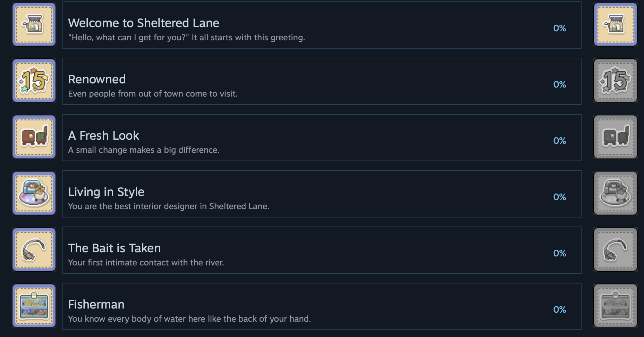Select The Bait is Taken achievement row
The image size is (644, 337).
pos(322,250)
